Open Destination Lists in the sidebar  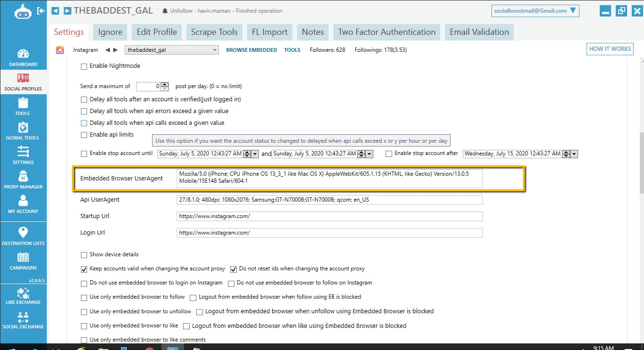pos(23,236)
